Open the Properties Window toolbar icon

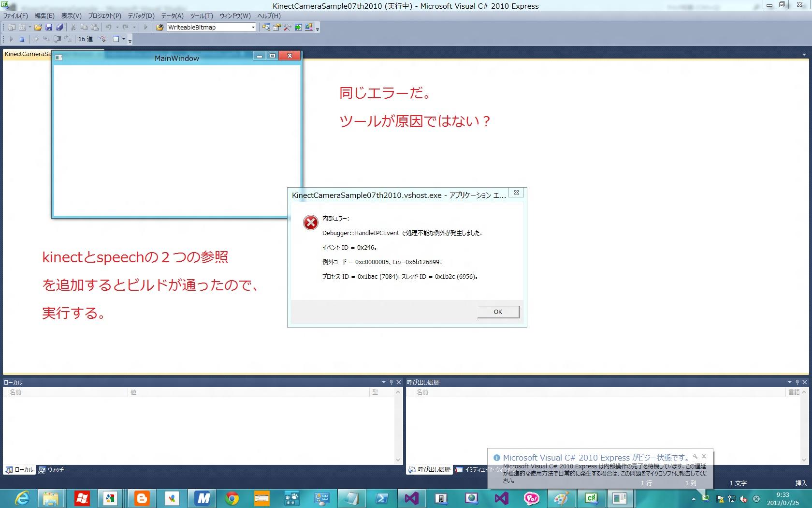pyautogui.click(x=277, y=27)
